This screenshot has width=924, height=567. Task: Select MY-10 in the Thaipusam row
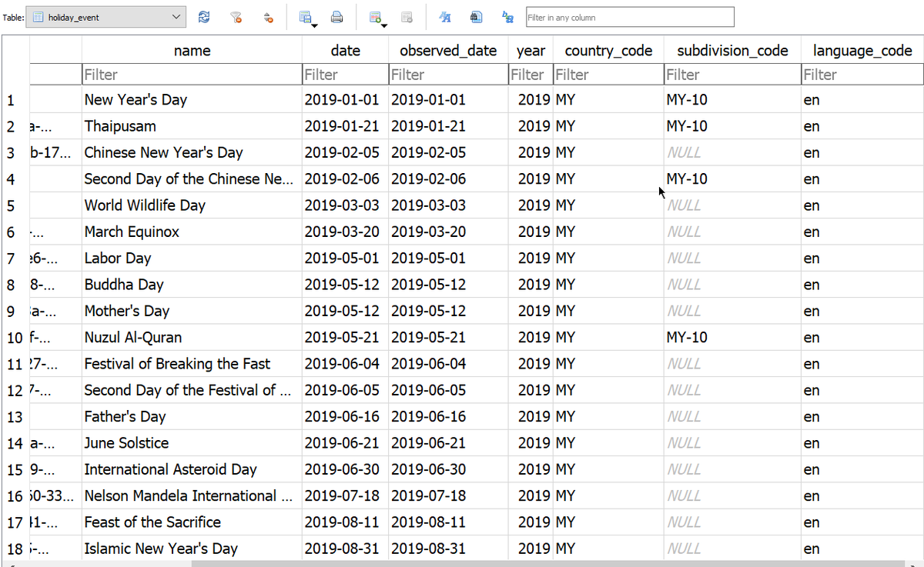(732, 126)
